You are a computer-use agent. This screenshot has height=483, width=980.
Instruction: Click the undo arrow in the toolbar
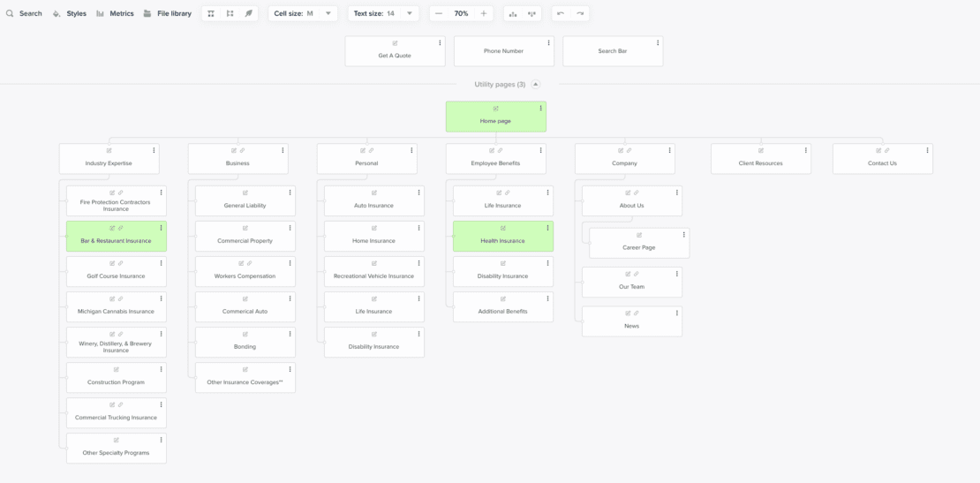coord(561,13)
